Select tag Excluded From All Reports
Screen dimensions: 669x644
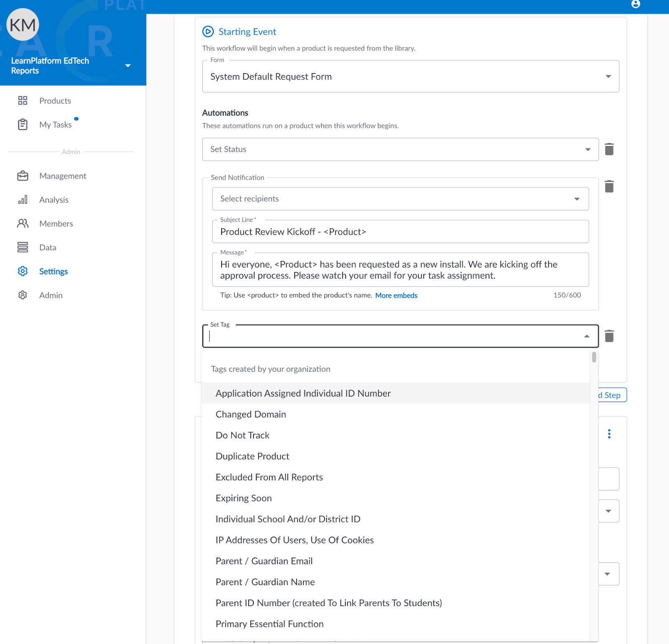pos(396,477)
